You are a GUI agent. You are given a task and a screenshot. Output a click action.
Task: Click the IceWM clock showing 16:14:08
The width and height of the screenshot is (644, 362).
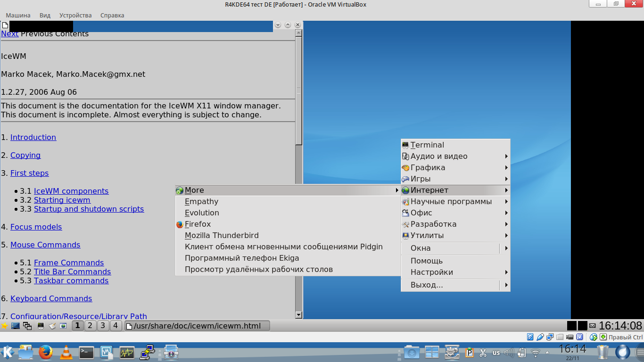pyautogui.click(x=620, y=326)
